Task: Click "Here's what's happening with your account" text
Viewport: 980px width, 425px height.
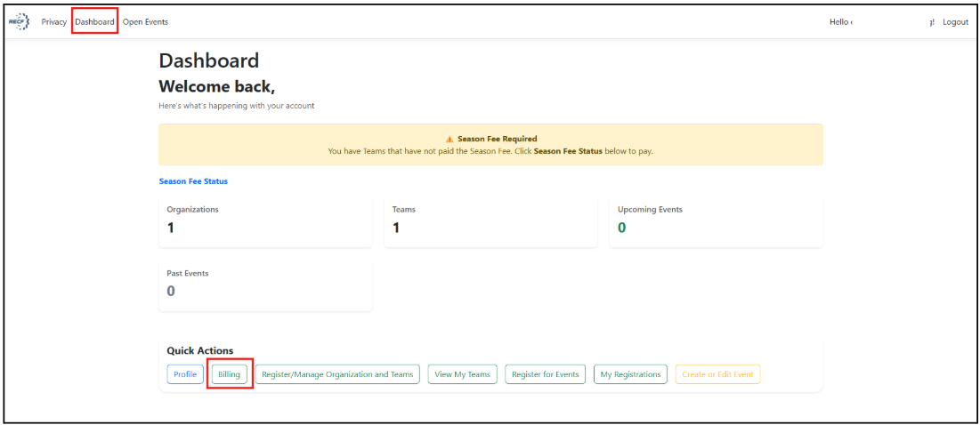Action: tap(236, 106)
